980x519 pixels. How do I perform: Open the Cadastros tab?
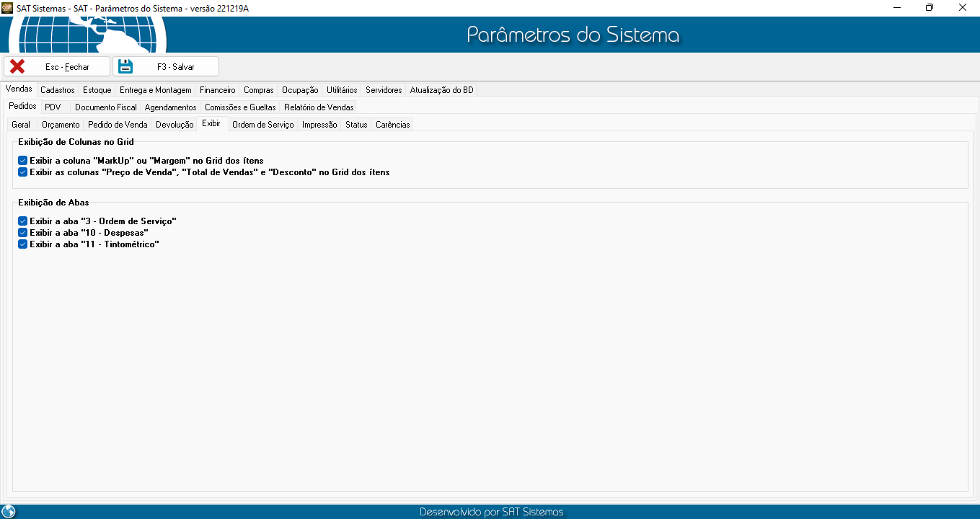pyautogui.click(x=58, y=90)
